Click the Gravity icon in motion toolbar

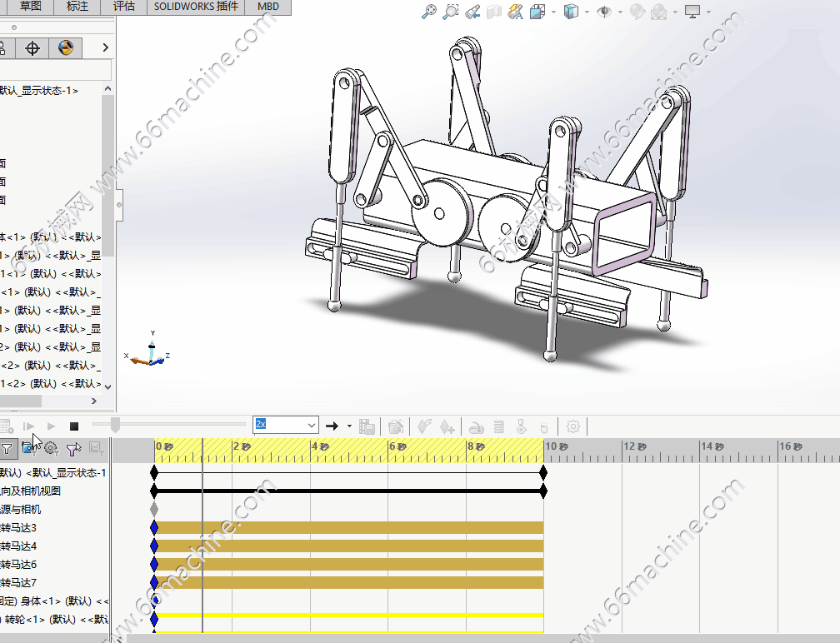tap(543, 426)
